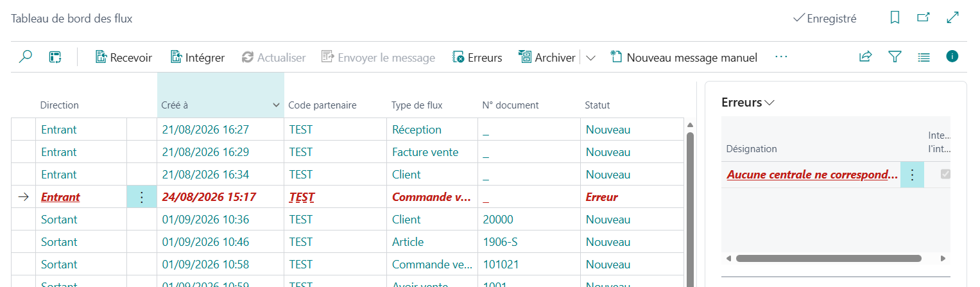Image resolution: width=980 pixels, height=287 pixels.
Task: Open the Erreurs action
Action: [477, 57]
